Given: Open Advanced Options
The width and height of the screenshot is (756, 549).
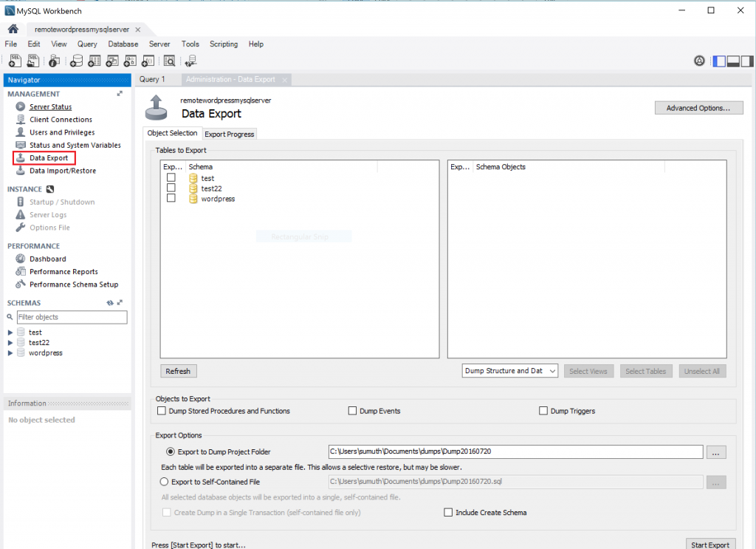Looking at the screenshot, I should pos(698,108).
